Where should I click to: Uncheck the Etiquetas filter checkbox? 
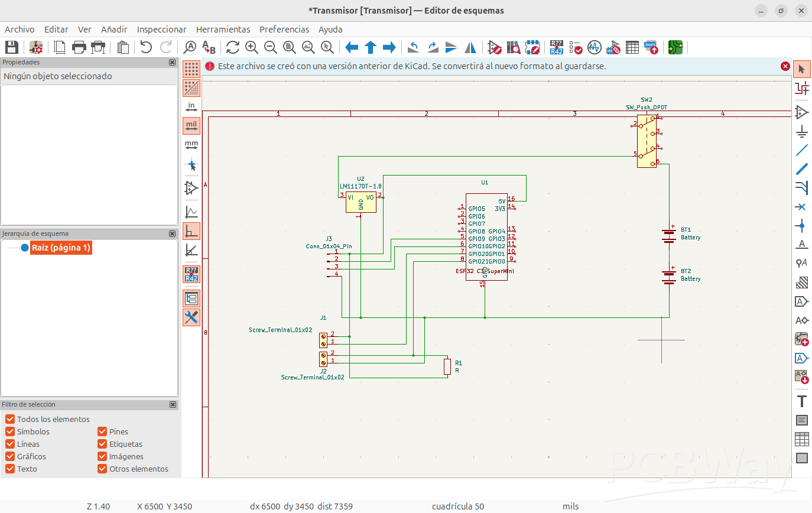102,444
